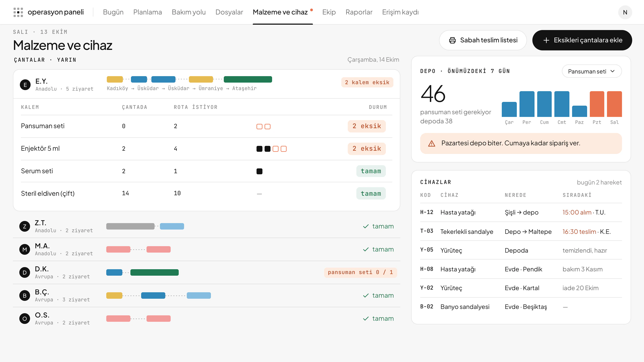Click the tamam status for Steril eldiven
The height and width of the screenshot is (362, 644).
tap(371, 193)
